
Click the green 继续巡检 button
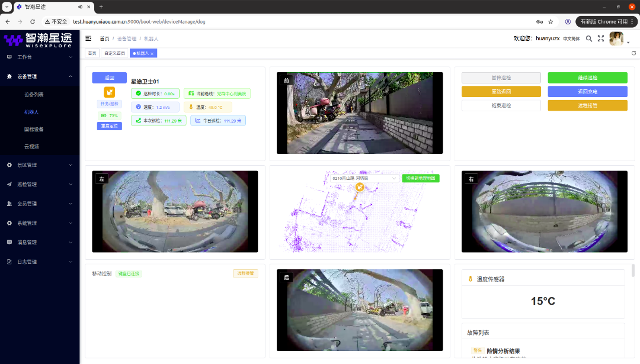pos(587,78)
